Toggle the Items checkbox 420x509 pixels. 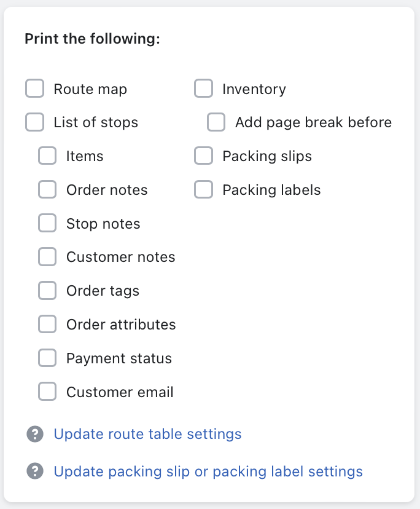click(x=47, y=156)
